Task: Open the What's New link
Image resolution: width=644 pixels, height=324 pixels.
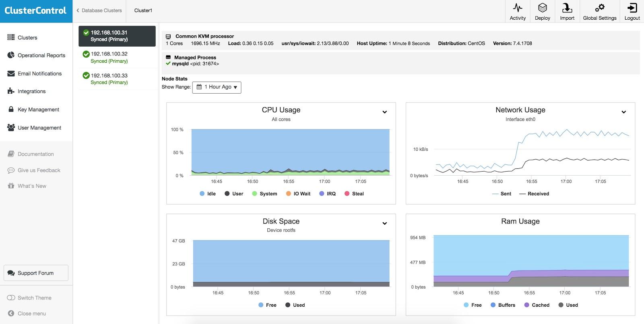Action: pos(32,186)
